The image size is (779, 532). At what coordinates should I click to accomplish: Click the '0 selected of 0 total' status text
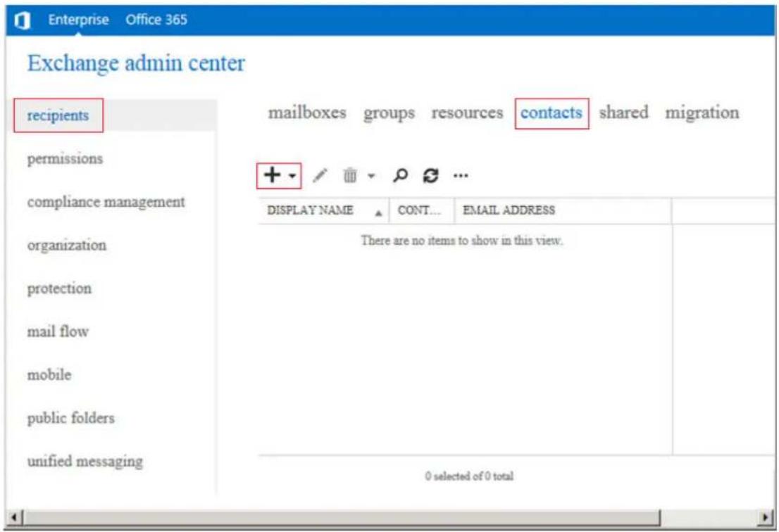(x=469, y=476)
